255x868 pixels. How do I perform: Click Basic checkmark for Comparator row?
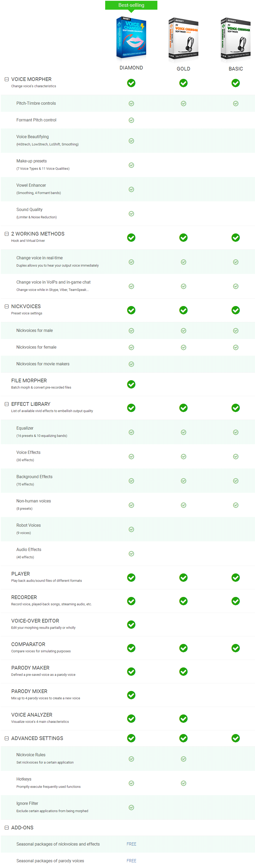coord(235,648)
